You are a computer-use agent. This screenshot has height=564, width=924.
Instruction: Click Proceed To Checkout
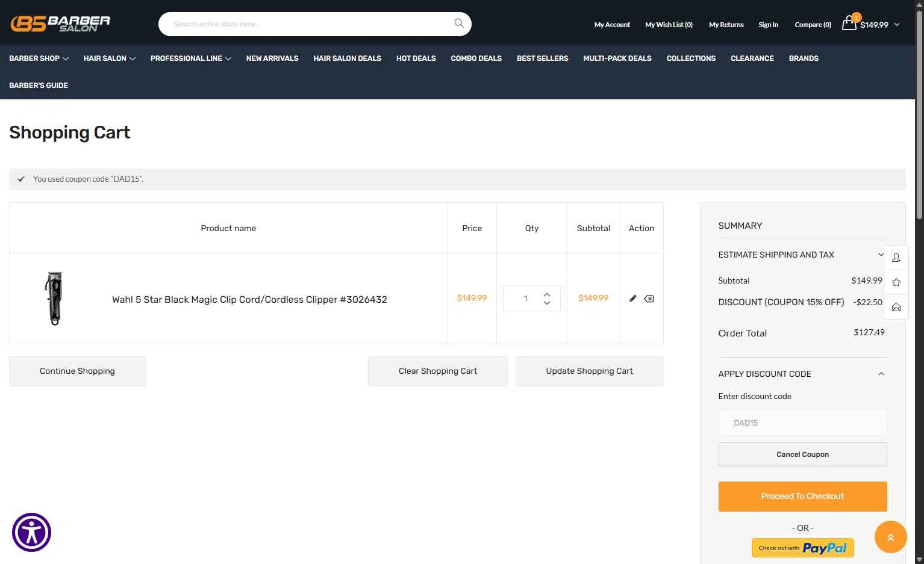click(803, 497)
